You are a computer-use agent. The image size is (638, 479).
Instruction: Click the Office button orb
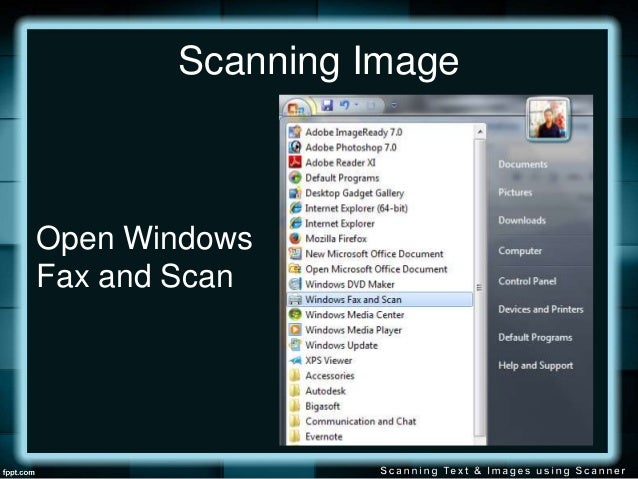coord(295,108)
